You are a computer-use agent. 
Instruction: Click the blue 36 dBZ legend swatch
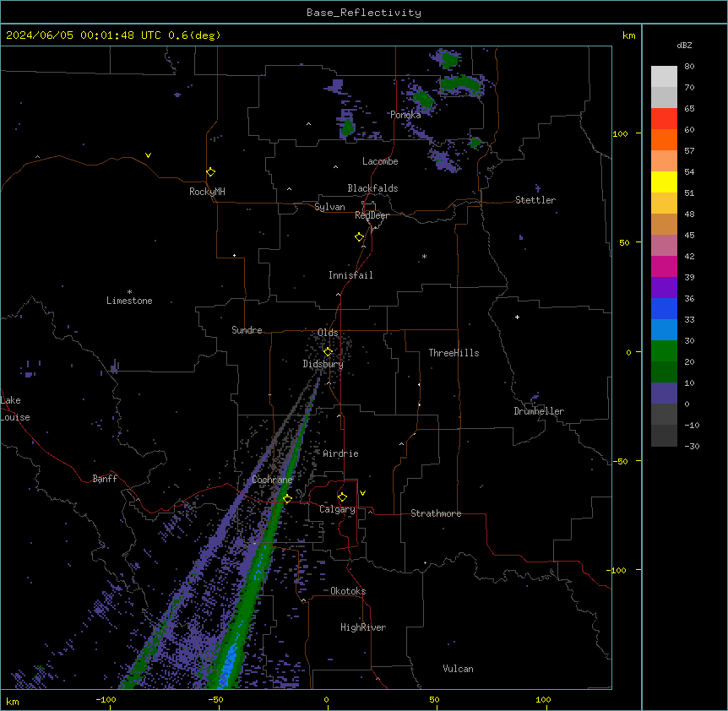point(664,308)
